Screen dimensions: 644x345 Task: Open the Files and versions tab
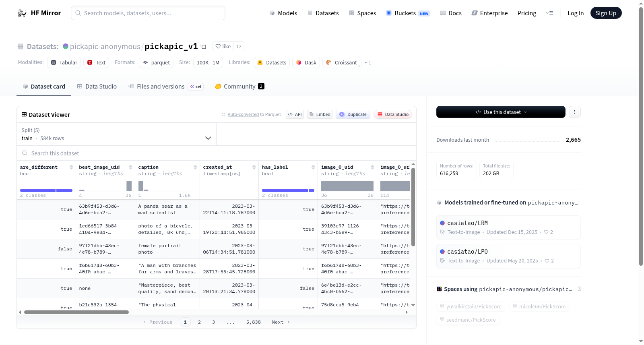(x=166, y=87)
